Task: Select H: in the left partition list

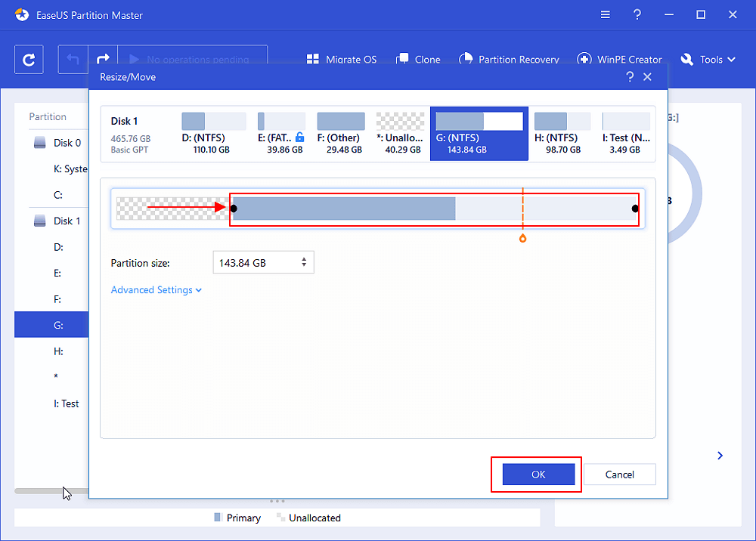Action: point(58,351)
